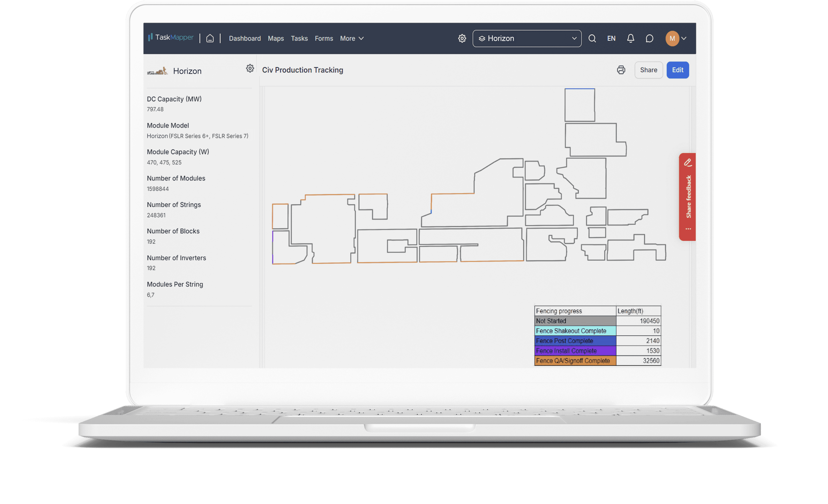Open the print icon near Share button
Screen dimensions: 828x504
[x=621, y=70]
